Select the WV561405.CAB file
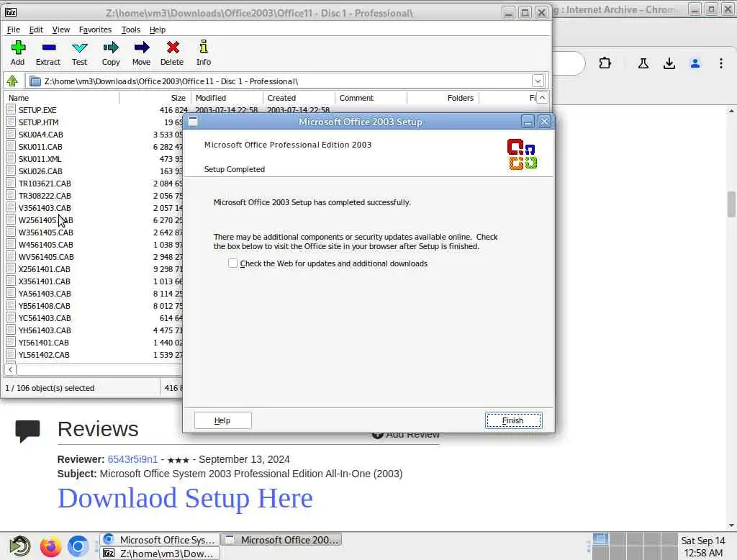 coord(46,257)
